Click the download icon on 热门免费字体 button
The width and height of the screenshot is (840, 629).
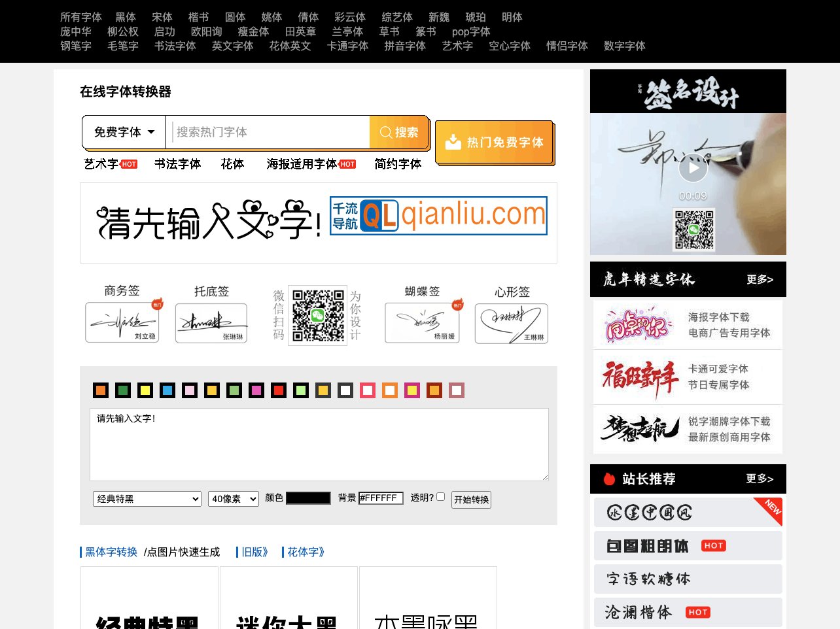tap(453, 141)
